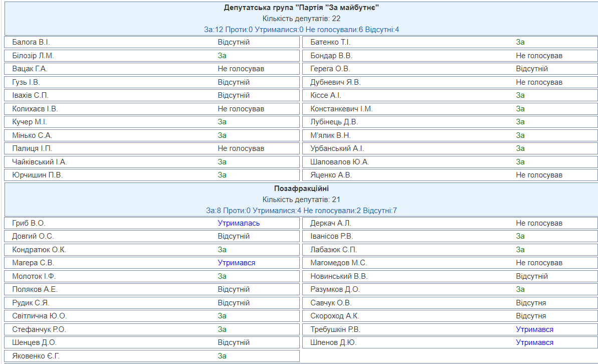Select the name Констанкевич І.М.
The width and height of the screenshot is (598, 364).
point(341,109)
